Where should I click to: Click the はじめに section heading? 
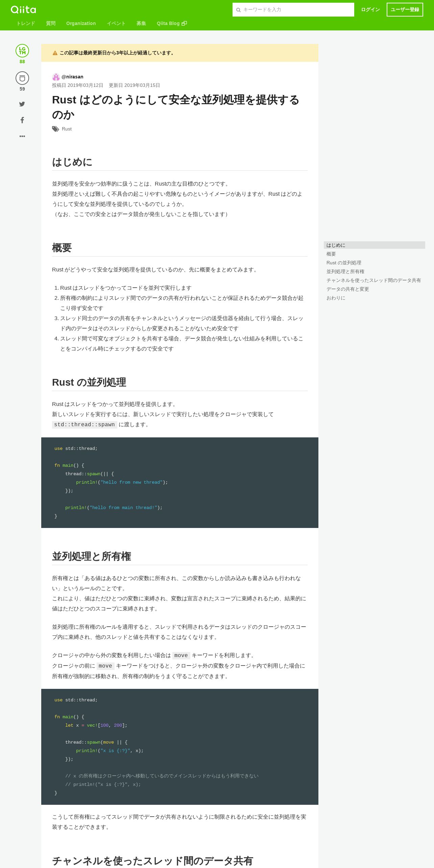[x=72, y=162]
